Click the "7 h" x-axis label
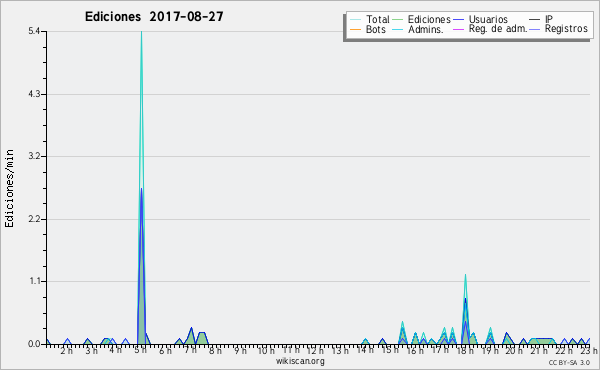The height and width of the screenshot is (370, 600). 190,350
